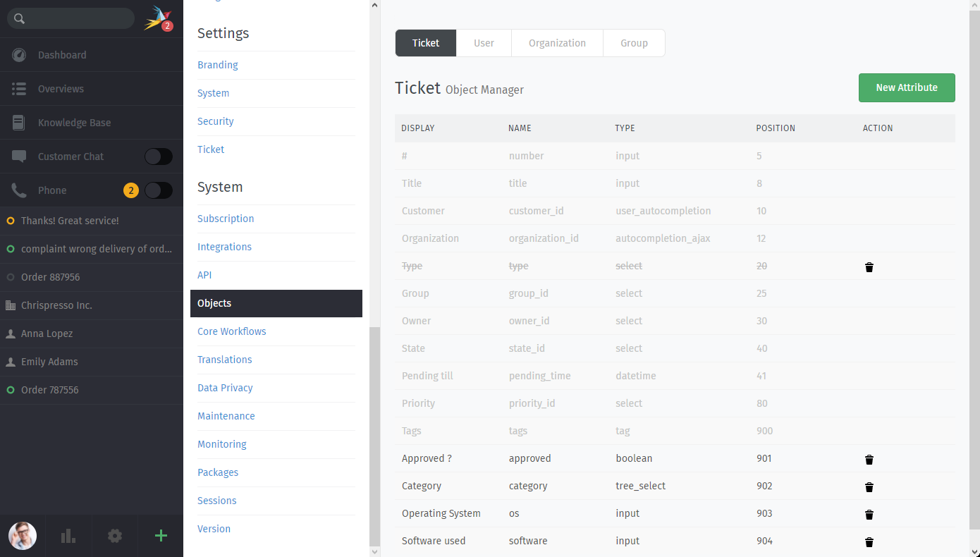This screenshot has width=980, height=557.
Task: Delete the Category attribute via trash icon
Action: [869, 486]
